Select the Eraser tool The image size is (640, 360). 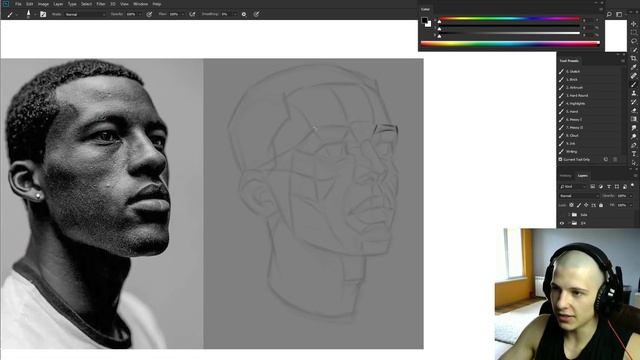click(633, 110)
